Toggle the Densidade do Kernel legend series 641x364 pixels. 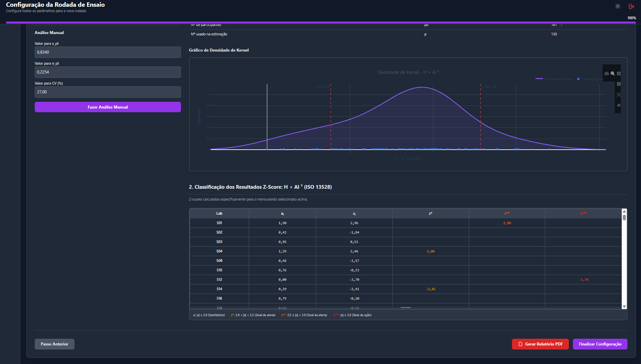pos(554,79)
